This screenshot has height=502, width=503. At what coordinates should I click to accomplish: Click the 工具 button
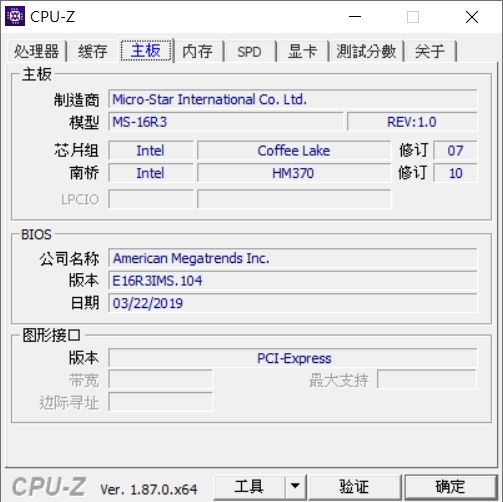[x=249, y=487]
